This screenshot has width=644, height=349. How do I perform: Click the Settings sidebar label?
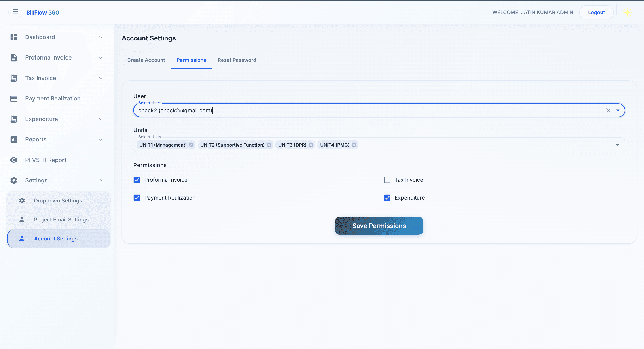coord(36,180)
